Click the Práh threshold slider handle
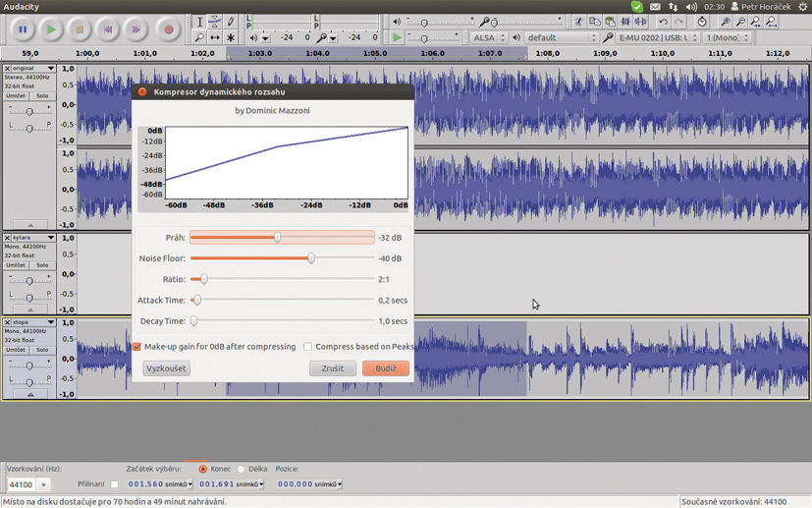The width and height of the screenshot is (812, 508). pyautogui.click(x=277, y=238)
